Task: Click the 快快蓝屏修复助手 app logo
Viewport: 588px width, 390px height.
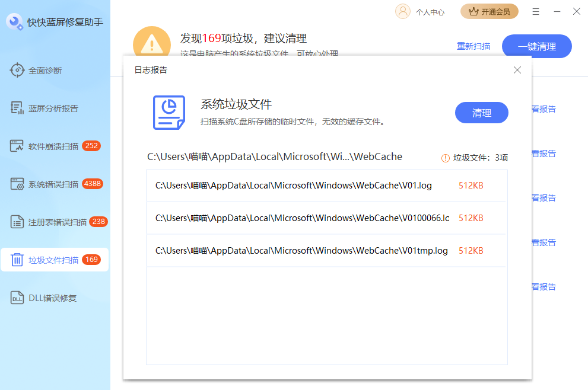Action: click(14, 22)
